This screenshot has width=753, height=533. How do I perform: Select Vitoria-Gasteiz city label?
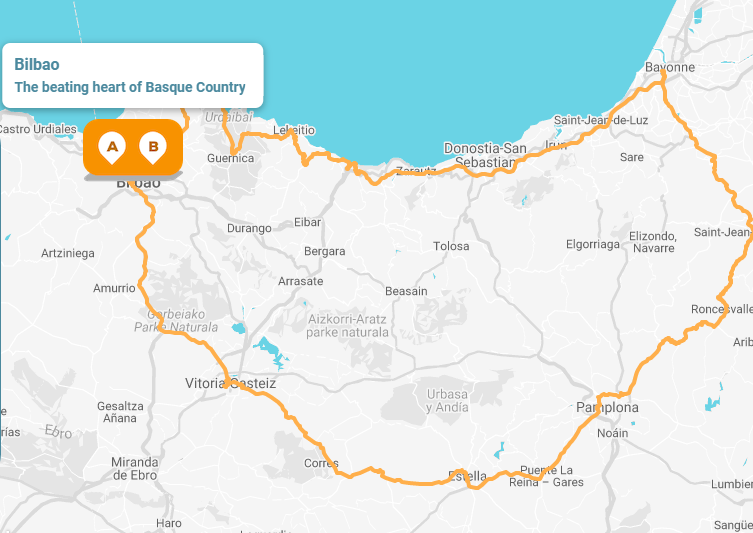(x=231, y=383)
